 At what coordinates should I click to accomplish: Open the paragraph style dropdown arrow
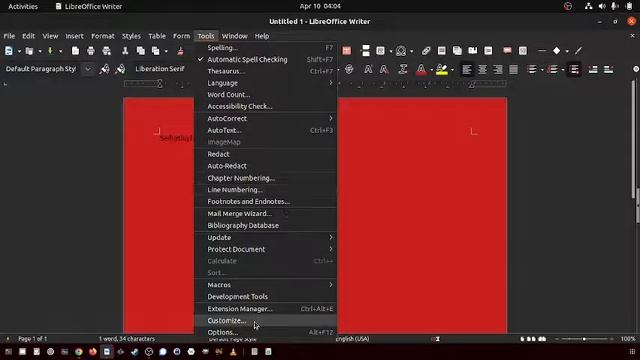click(x=88, y=69)
